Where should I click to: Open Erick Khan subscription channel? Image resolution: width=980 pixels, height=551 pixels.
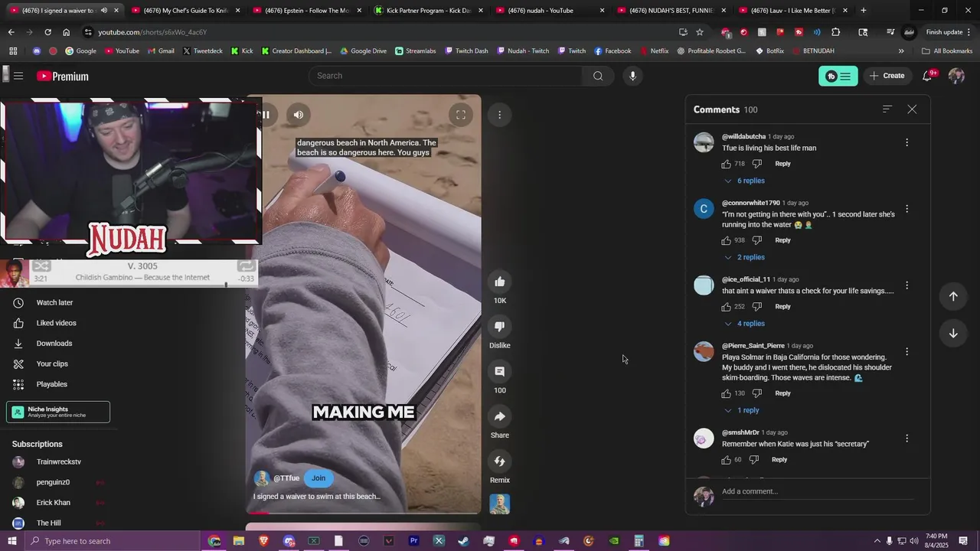pyautogui.click(x=53, y=503)
